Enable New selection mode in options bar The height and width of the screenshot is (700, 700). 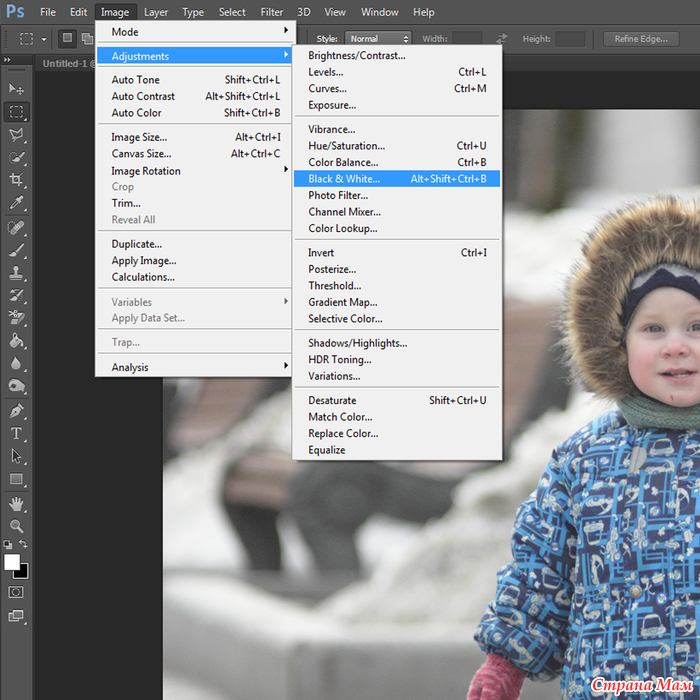click(68, 39)
